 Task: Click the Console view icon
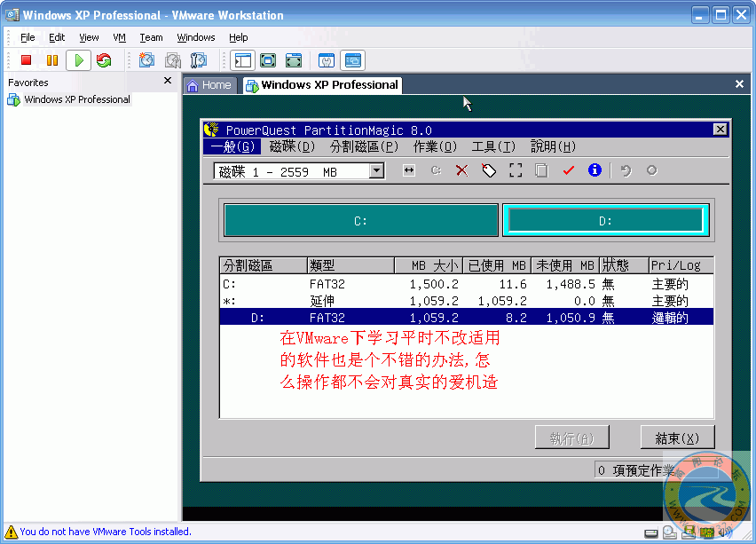click(x=352, y=60)
